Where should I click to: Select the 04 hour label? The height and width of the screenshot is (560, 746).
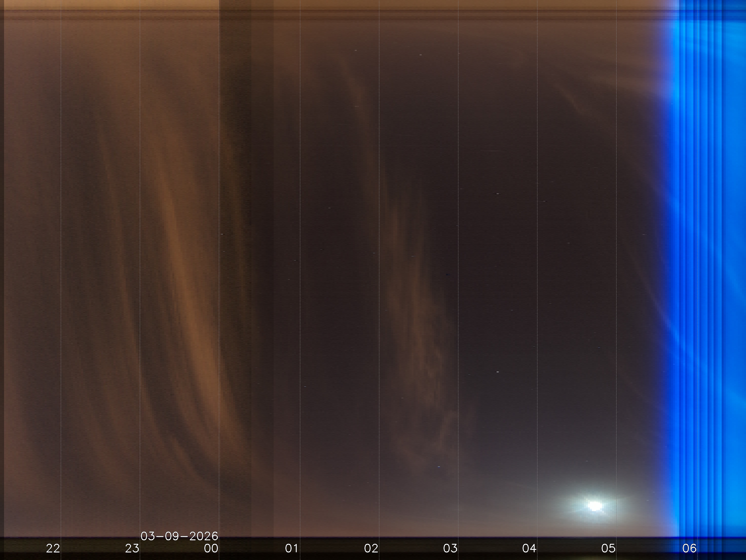click(x=529, y=548)
